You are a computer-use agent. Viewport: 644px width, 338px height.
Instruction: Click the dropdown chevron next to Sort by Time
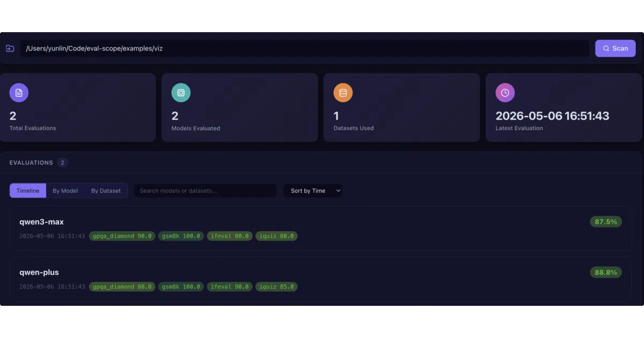coord(338,190)
